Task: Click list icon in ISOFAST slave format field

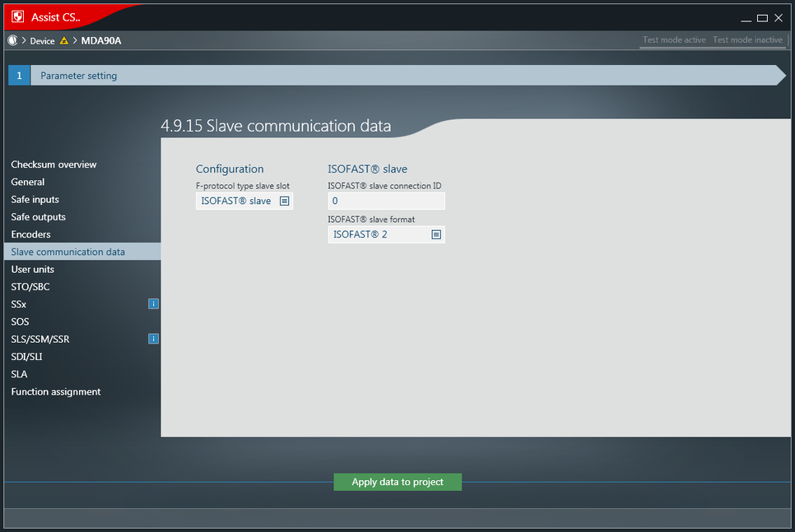Action: (x=436, y=234)
